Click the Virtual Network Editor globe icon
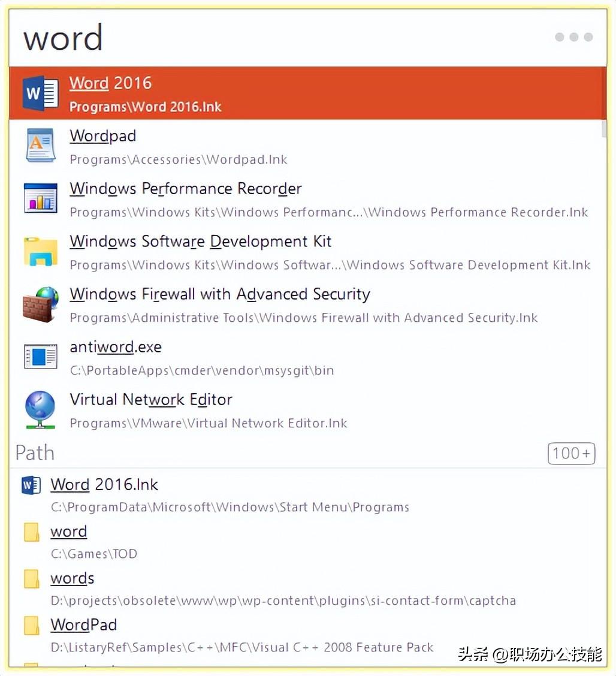This screenshot has width=616, height=676. click(x=40, y=409)
